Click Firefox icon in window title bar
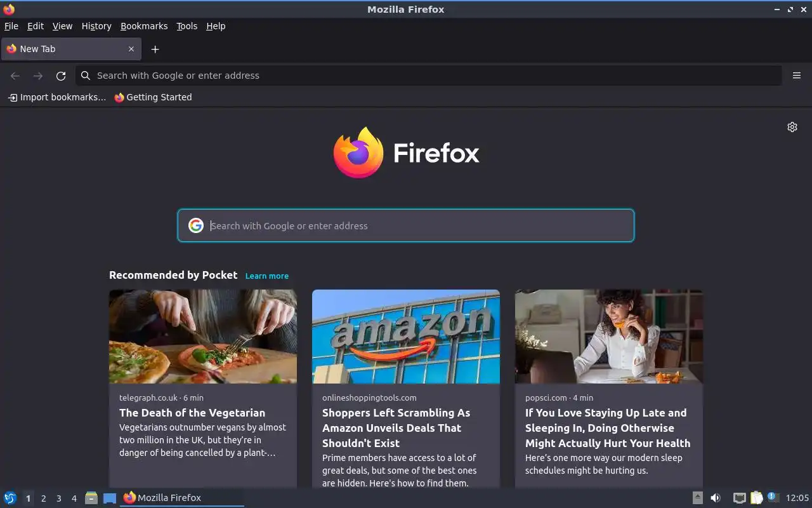 coord(9,9)
